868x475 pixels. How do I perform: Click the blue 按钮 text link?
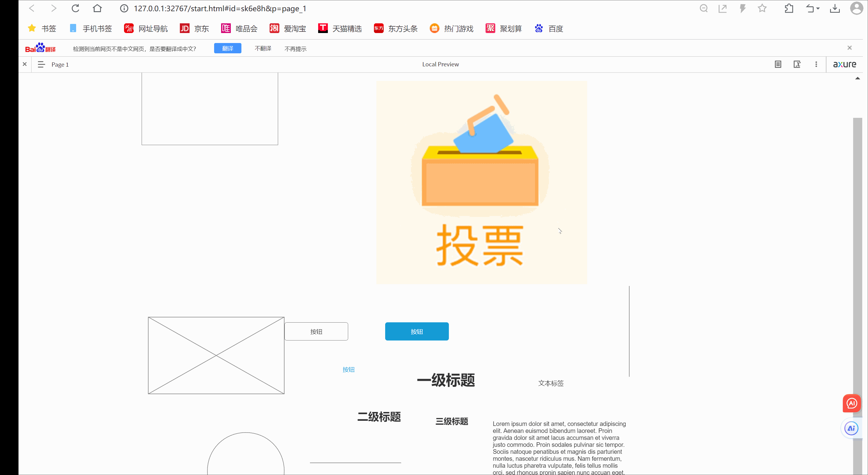348,370
